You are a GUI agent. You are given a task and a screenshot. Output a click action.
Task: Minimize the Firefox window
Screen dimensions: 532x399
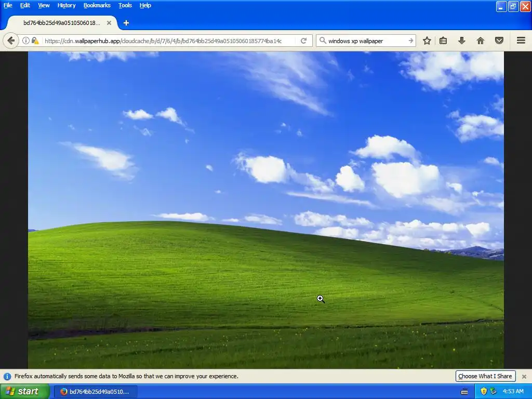point(501,6)
